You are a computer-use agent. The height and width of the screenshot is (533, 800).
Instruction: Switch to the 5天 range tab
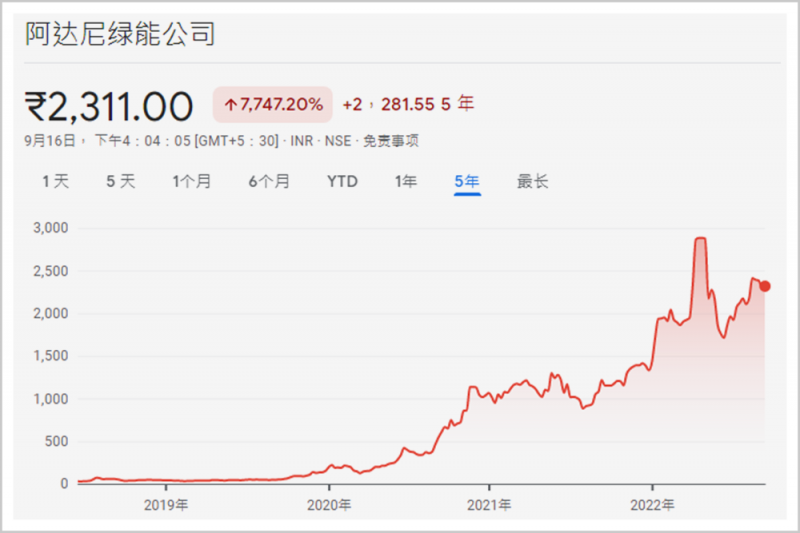point(120,181)
